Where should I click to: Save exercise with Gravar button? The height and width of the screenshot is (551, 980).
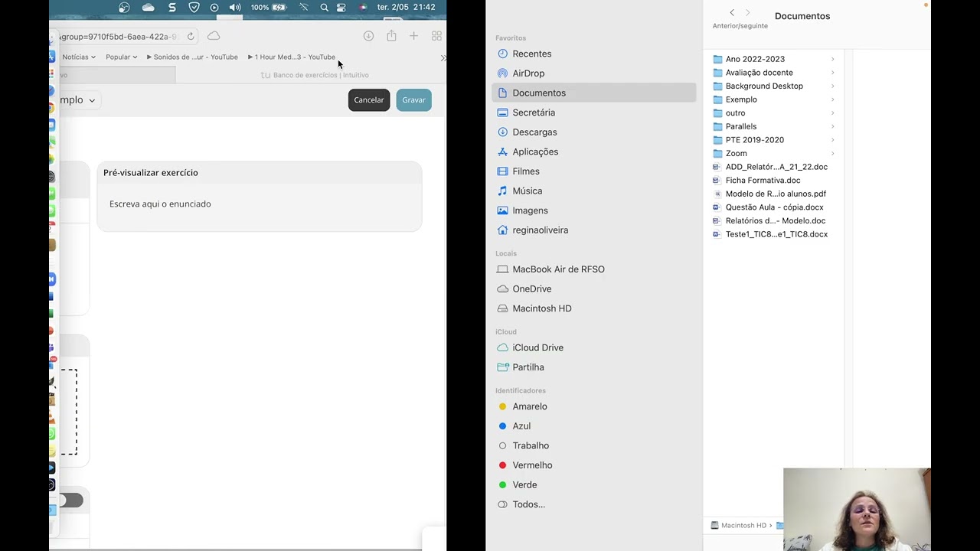tap(413, 100)
